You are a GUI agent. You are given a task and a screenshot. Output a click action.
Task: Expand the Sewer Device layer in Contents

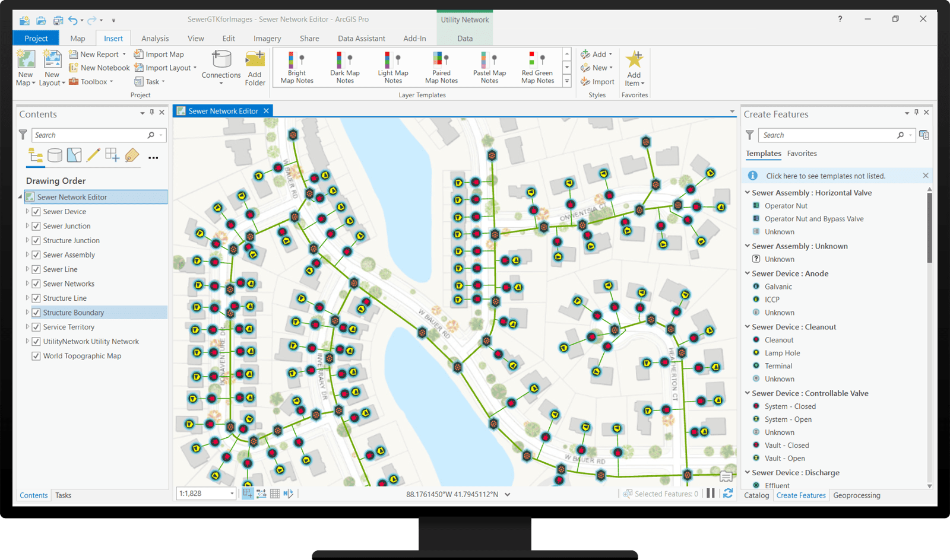pyautogui.click(x=27, y=211)
